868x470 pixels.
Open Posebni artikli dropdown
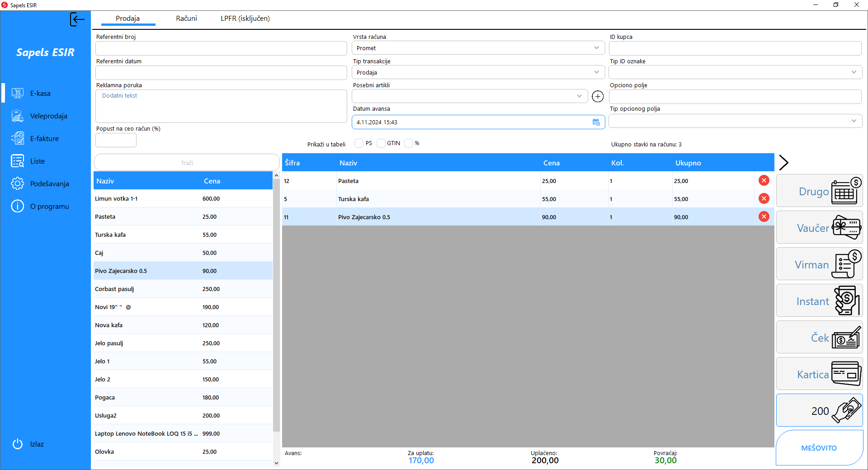[x=470, y=96]
